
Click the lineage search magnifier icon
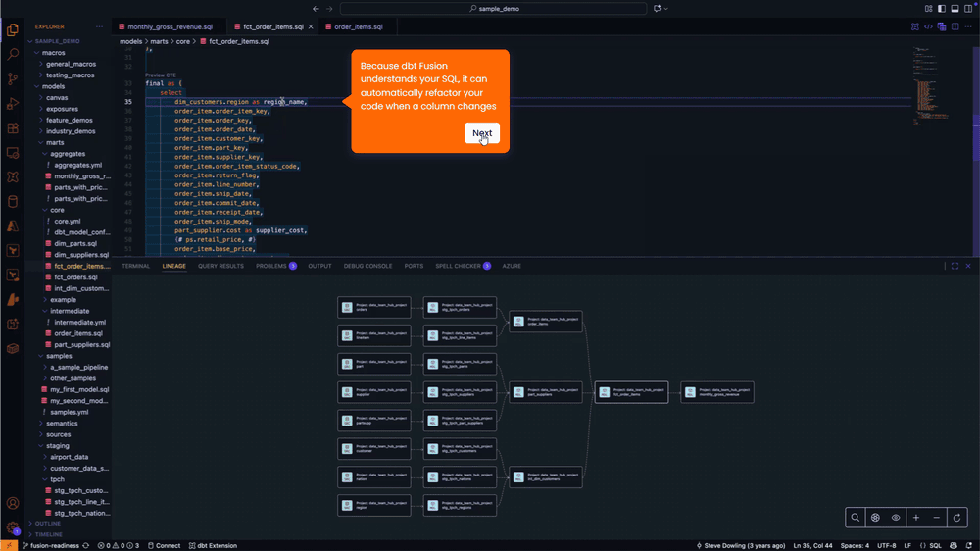(x=856, y=517)
